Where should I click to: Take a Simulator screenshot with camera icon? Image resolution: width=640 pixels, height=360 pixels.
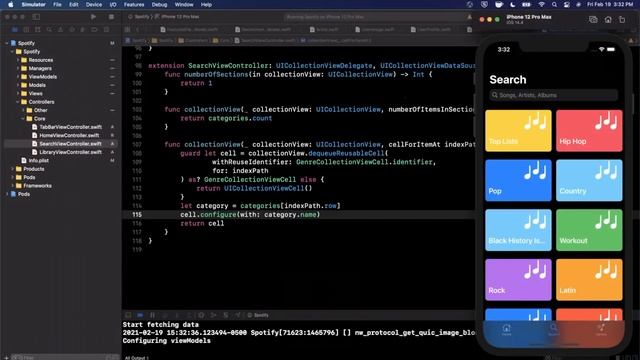(x=593, y=20)
